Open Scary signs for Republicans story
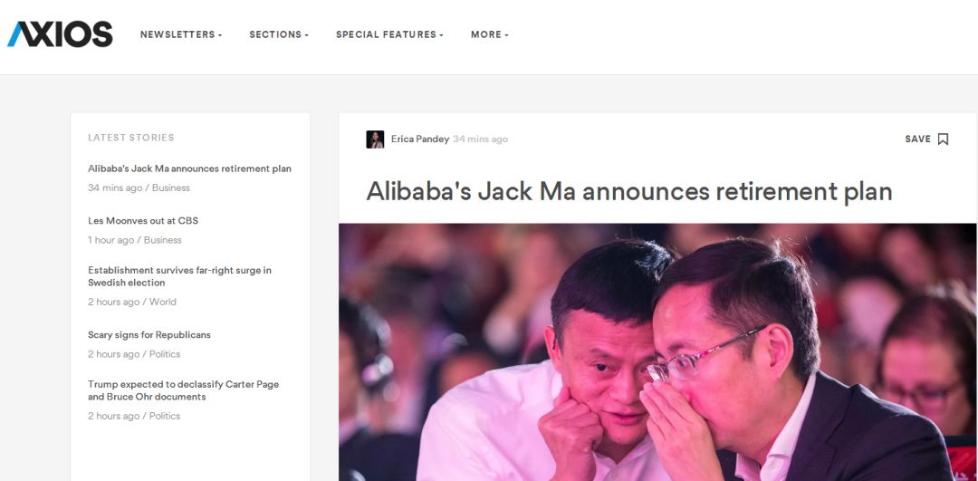The width and height of the screenshot is (978, 481). 149,335
